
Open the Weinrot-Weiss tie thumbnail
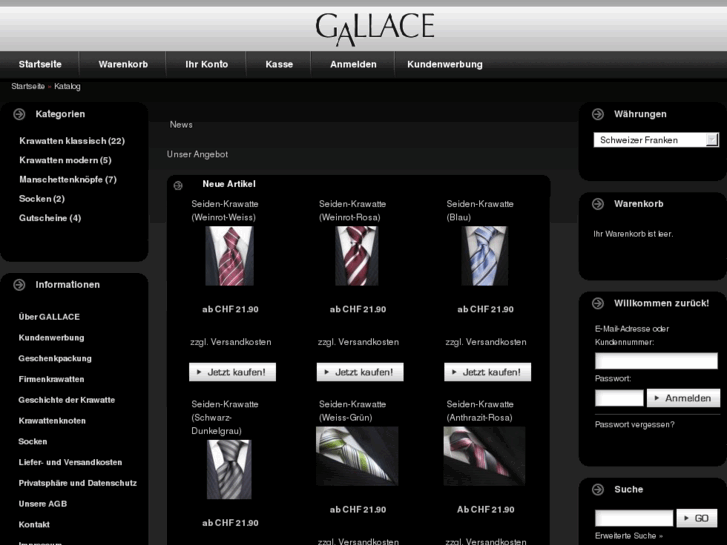pyautogui.click(x=230, y=256)
